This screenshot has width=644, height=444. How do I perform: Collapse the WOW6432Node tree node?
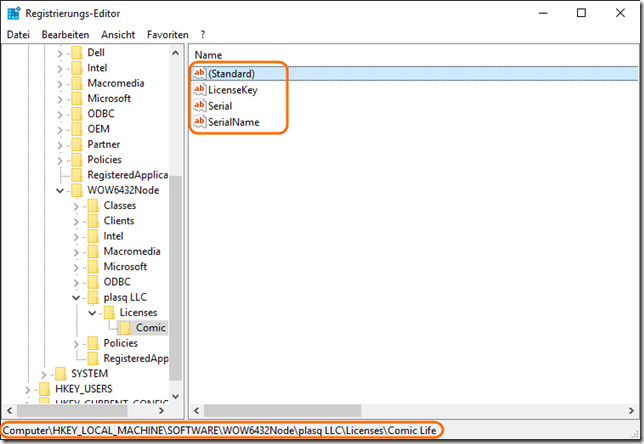coord(60,190)
